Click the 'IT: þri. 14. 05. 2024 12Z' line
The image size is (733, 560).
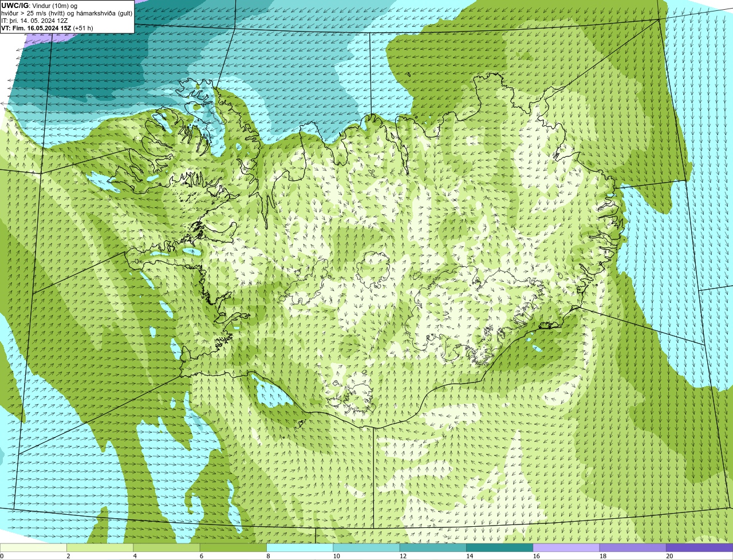[x=34, y=21]
